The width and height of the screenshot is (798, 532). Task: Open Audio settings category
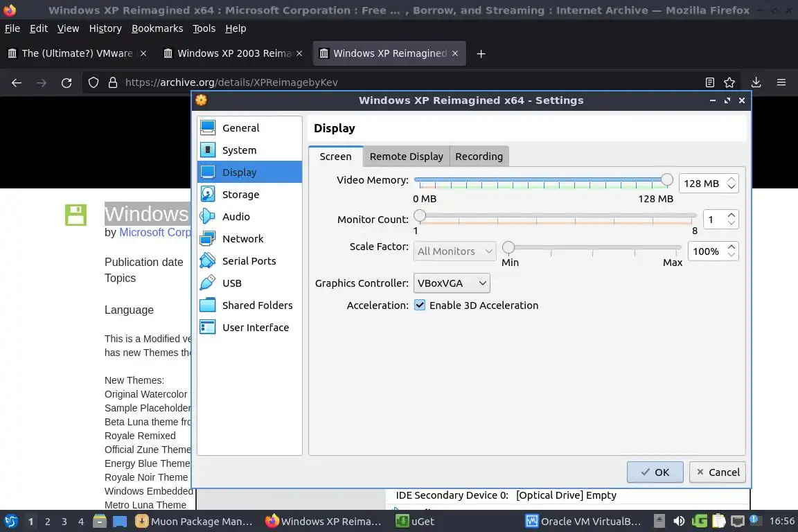[x=249, y=216]
